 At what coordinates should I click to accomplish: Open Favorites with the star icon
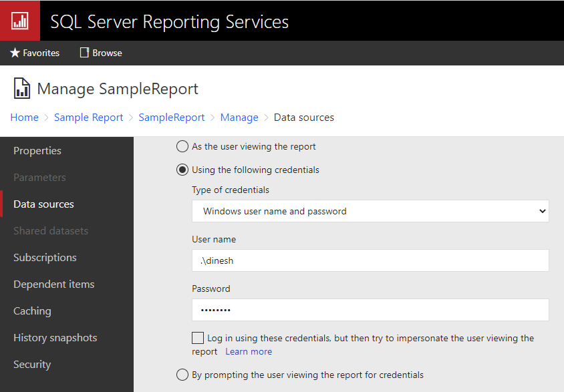click(x=15, y=53)
